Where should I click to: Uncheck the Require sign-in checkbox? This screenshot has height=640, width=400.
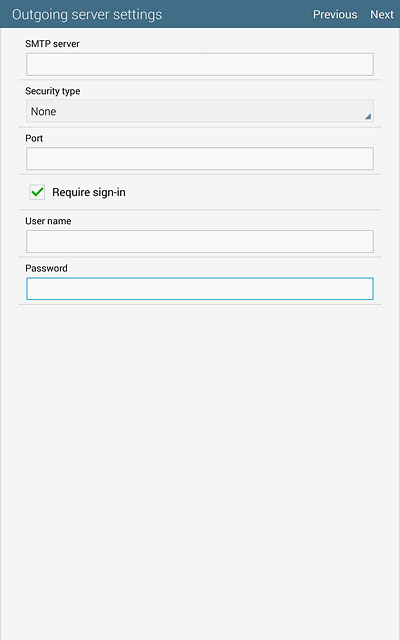tap(37, 192)
